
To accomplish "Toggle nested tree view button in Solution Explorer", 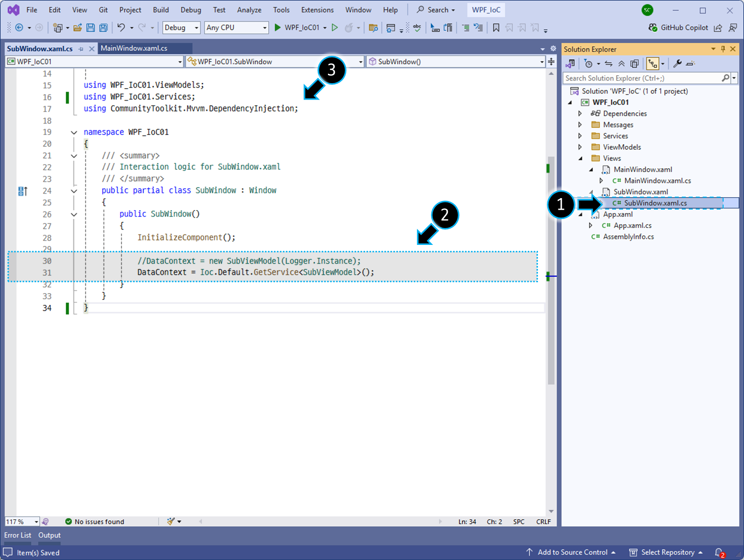I will point(652,64).
